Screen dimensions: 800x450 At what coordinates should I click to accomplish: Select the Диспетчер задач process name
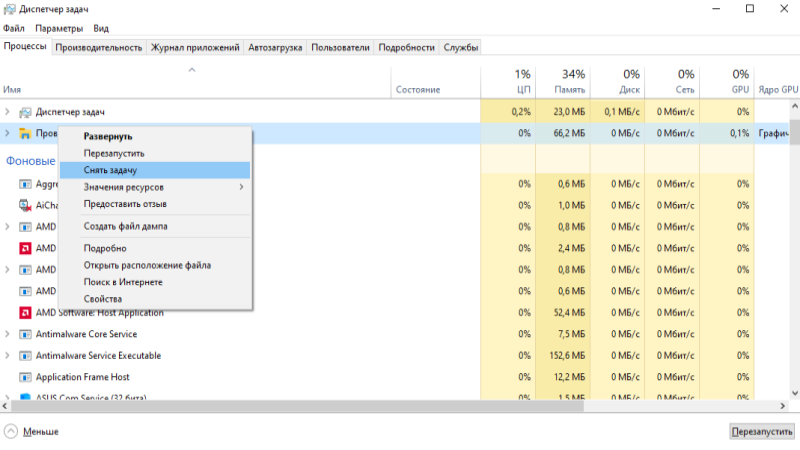[x=70, y=112]
